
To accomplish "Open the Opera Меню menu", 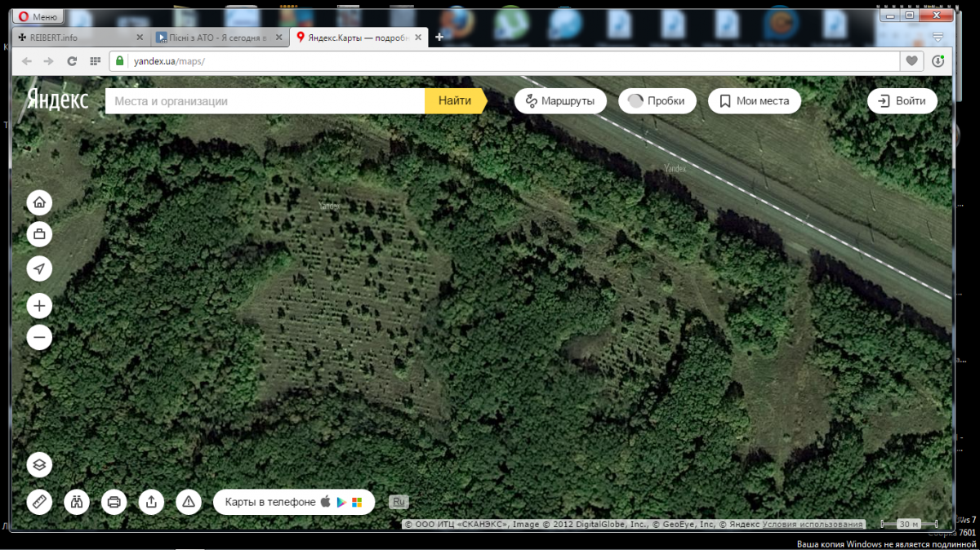I will click(x=37, y=16).
